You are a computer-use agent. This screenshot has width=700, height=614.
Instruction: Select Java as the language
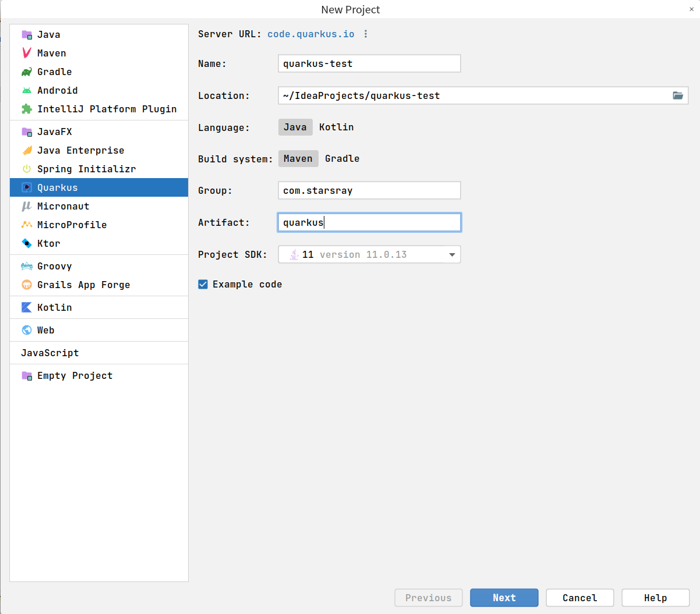pyautogui.click(x=295, y=127)
